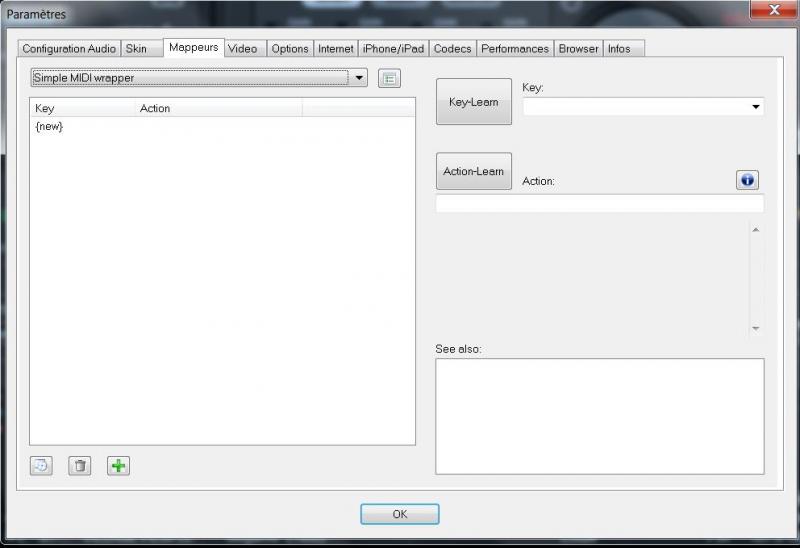This screenshot has width=800, height=548.
Task: Click the Key column header
Action: (83, 108)
